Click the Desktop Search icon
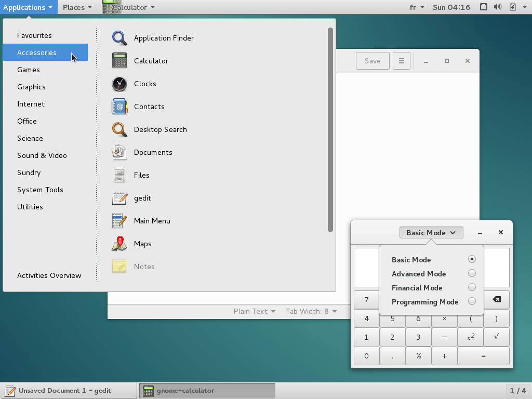The image size is (532, 399). [119, 129]
